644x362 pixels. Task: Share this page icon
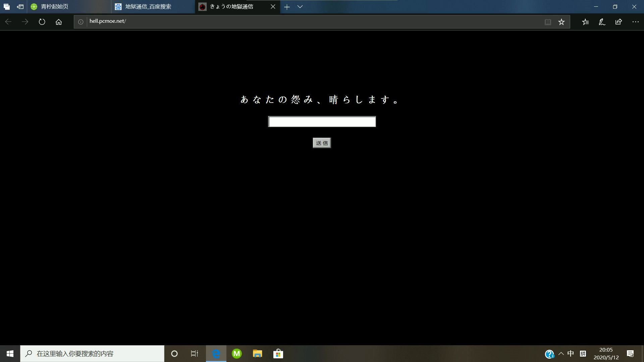pyautogui.click(x=619, y=22)
